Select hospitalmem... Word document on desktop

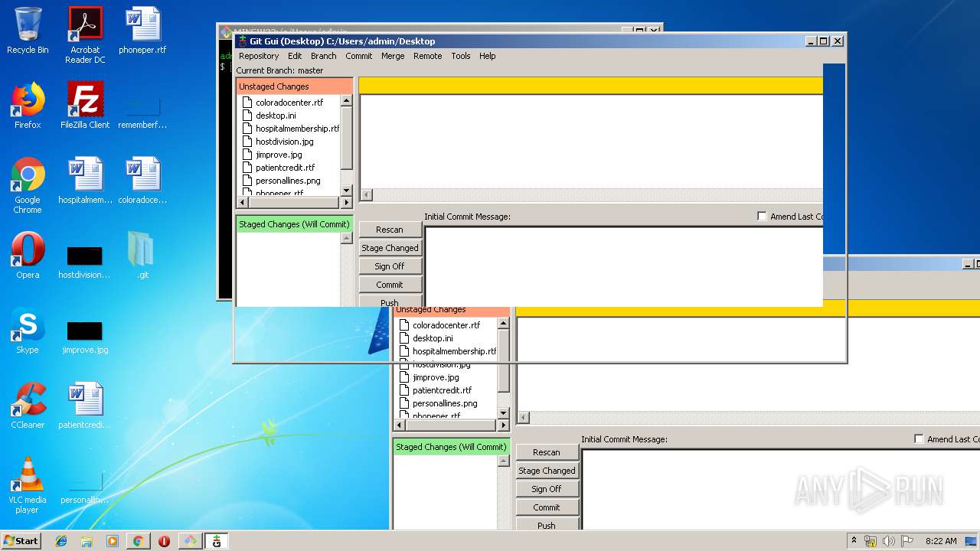pos(85,181)
